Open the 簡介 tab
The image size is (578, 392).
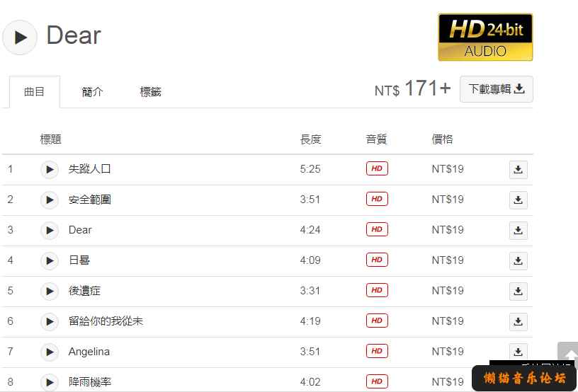click(92, 92)
